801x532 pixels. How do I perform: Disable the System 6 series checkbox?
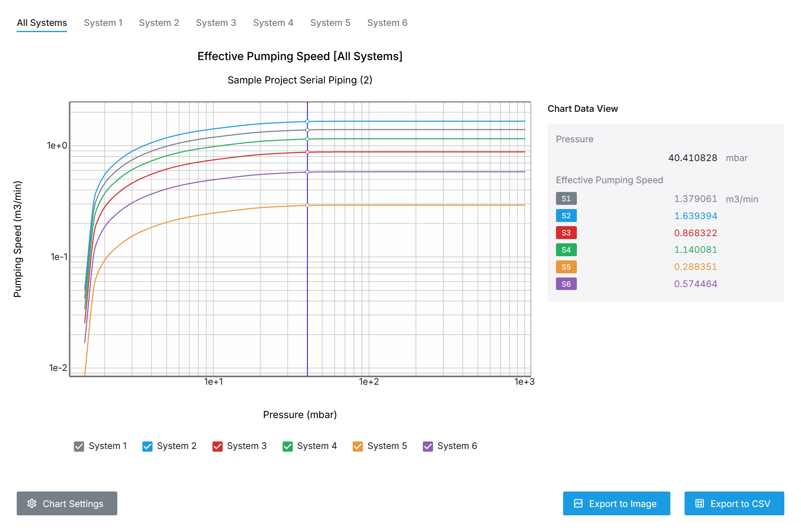point(428,446)
